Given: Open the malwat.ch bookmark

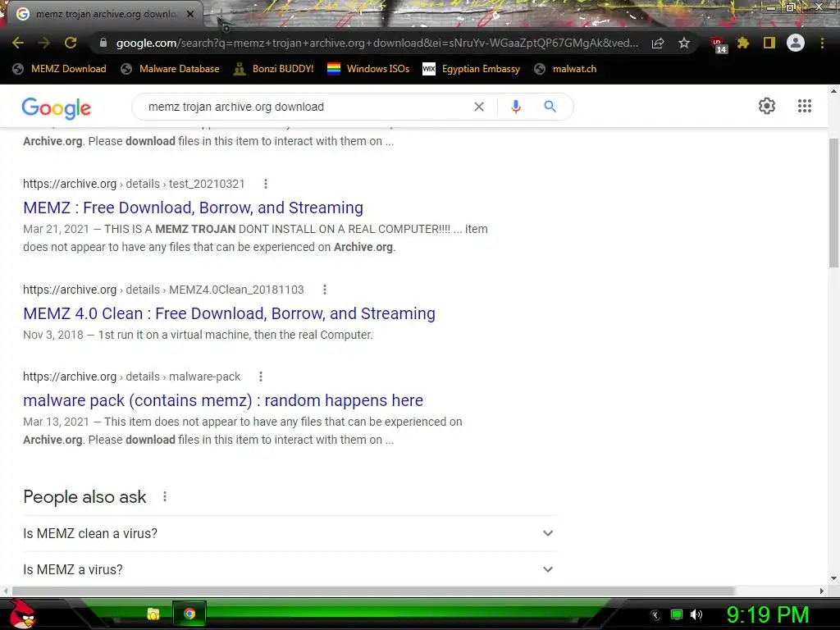Looking at the screenshot, I should (565, 69).
